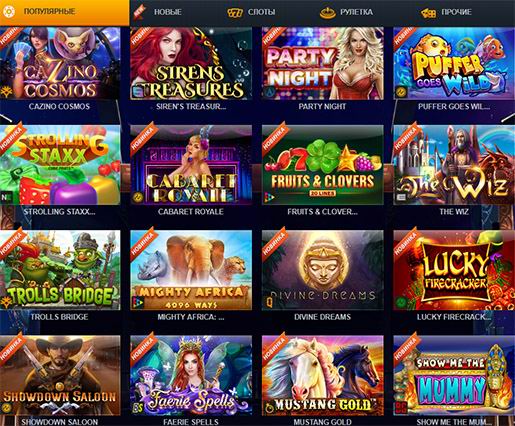The height and width of the screenshot is (426, 515).
Task: Click the provider logo on Divine Dreams thumbnail
Action: [x=269, y=302]
